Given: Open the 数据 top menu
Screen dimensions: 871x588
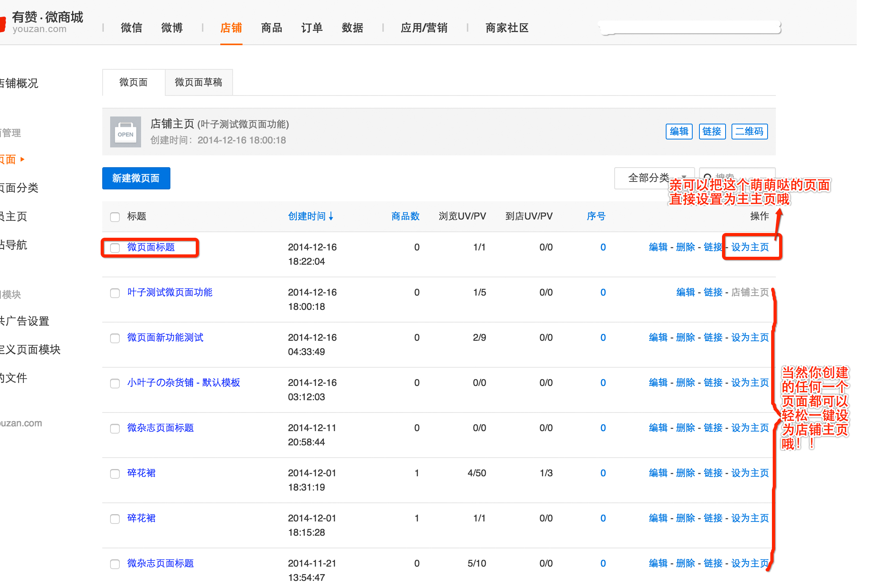Looking at the screenshot, I should [353, 28].
